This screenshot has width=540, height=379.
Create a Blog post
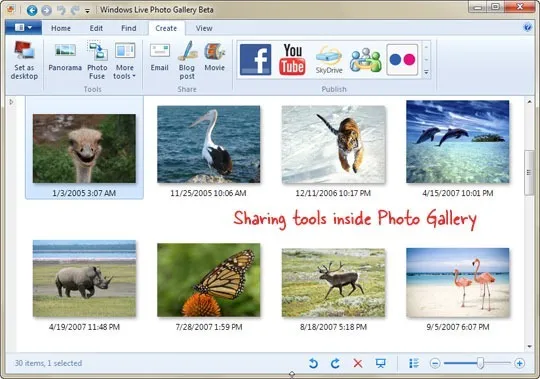(187, 61)
